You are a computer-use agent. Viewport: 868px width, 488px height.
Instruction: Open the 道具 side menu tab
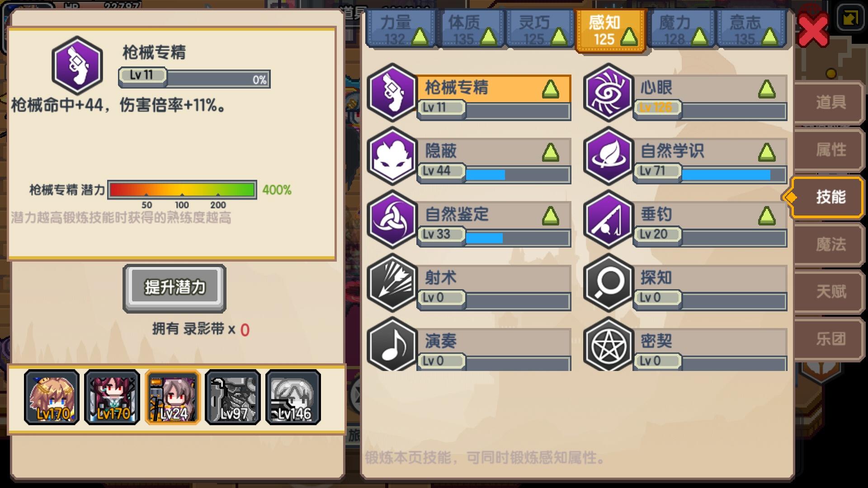[x=830, y=103]
